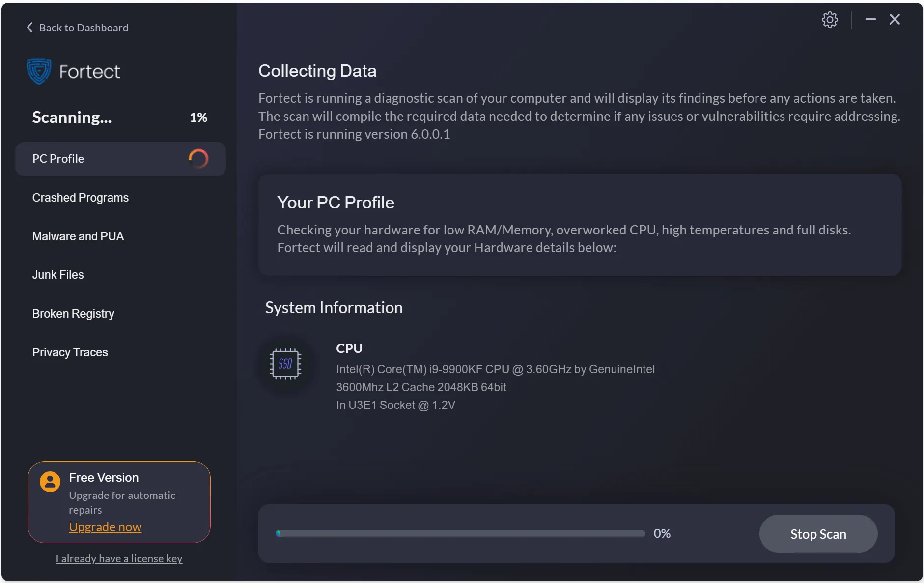Click Back to Dashboard
Viewport: 924px width, 583px height.
click(x=84, y=27)
